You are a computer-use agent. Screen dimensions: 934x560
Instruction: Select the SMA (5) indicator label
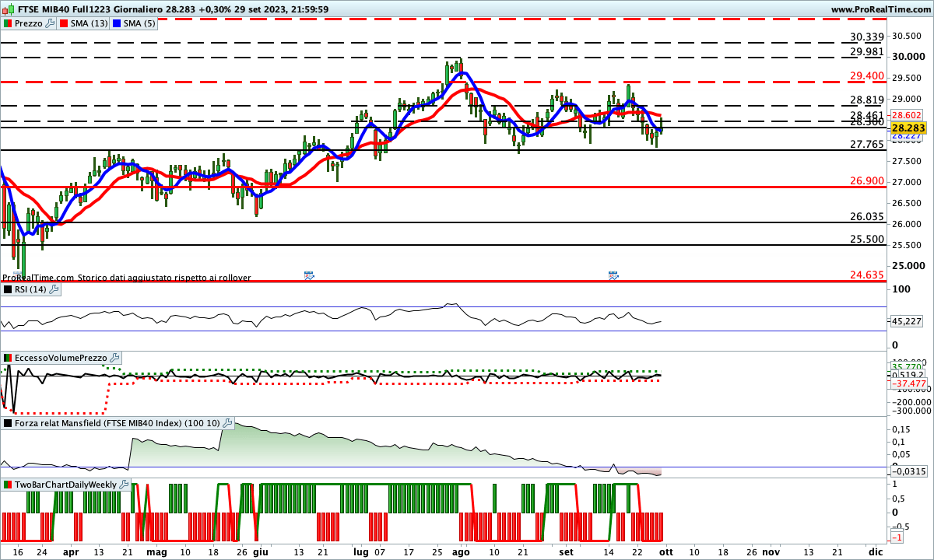click(139, 23)
